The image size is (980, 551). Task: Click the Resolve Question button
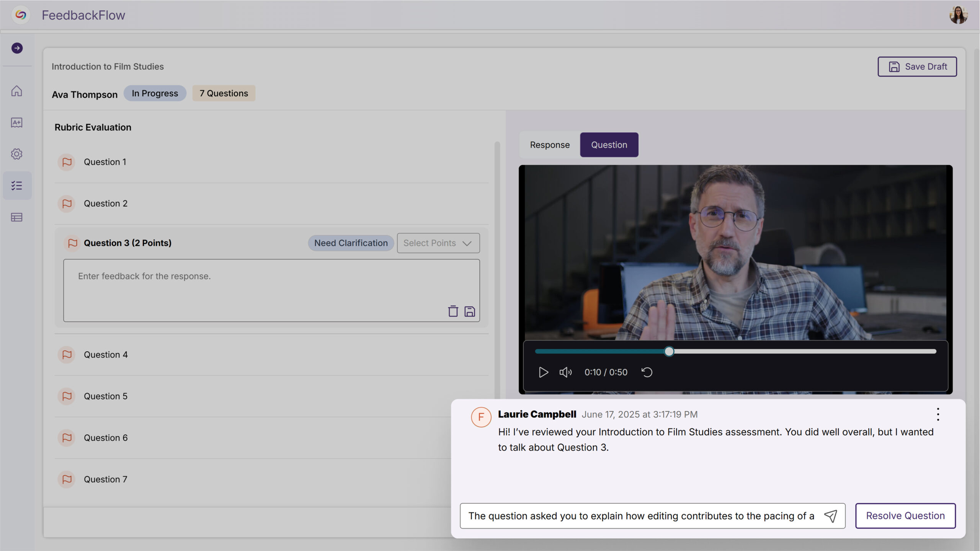tap(905, 516)
